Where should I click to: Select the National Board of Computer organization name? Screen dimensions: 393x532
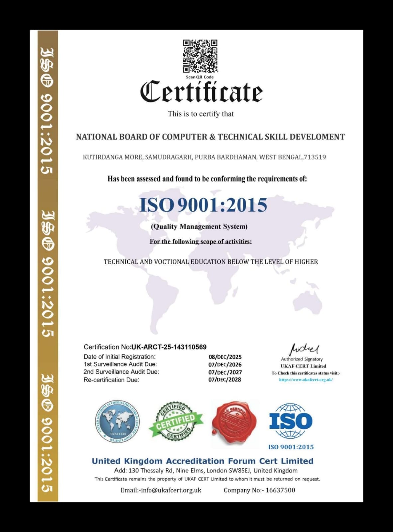[210, 137]
